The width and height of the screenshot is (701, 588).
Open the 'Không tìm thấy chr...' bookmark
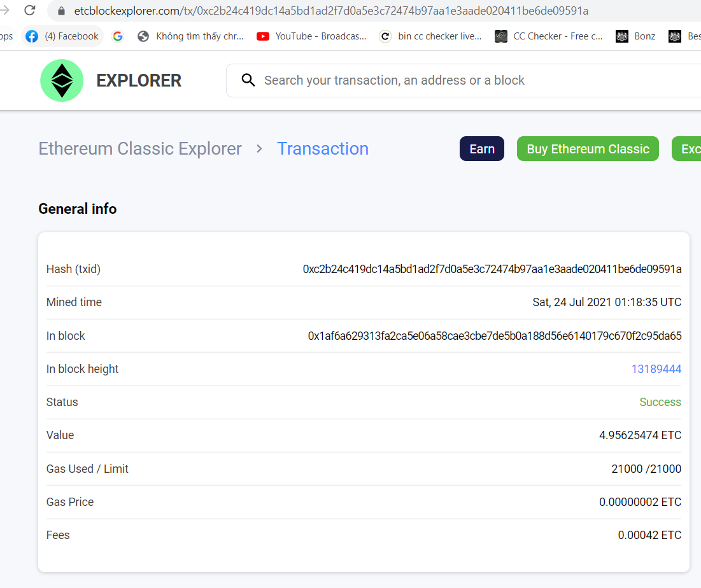[191, 36]
